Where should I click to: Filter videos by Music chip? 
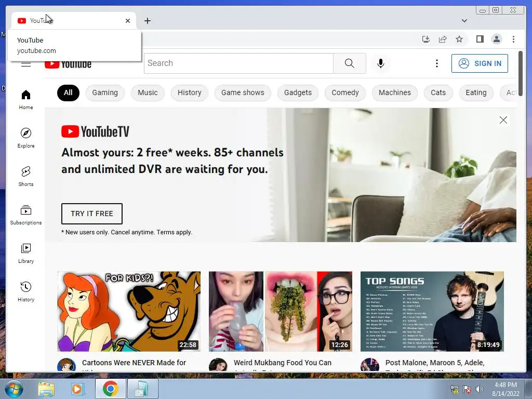148,92
